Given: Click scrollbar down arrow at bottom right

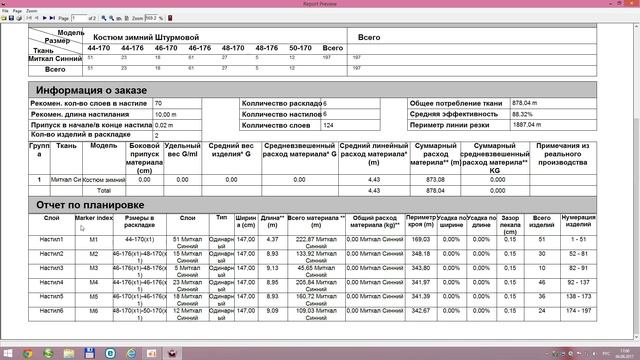Looking at the screenshot, I should (x=636, y=337).
